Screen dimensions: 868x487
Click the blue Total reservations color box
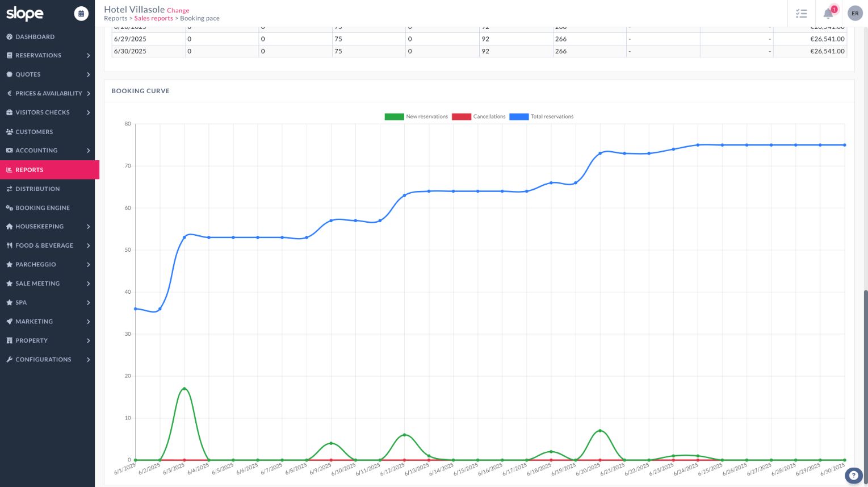tap(519, 116)
